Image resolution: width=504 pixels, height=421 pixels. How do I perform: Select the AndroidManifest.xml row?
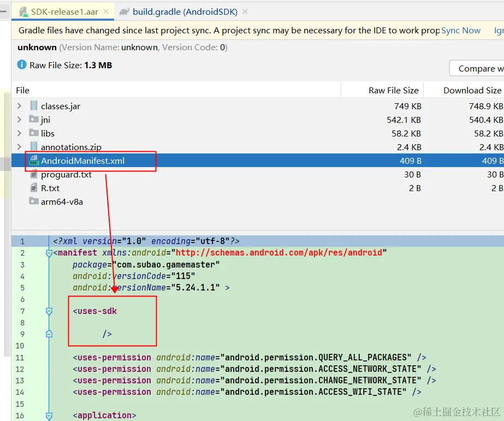(x=258, y=161)
